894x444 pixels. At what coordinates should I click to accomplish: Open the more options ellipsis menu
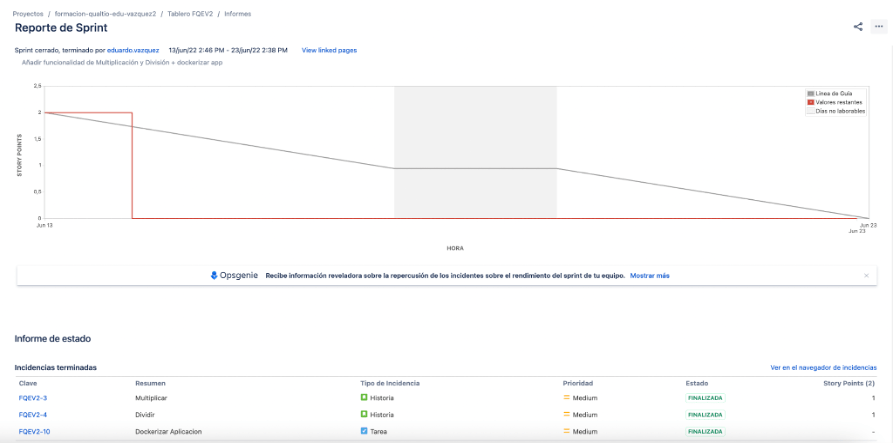(878, 27)
